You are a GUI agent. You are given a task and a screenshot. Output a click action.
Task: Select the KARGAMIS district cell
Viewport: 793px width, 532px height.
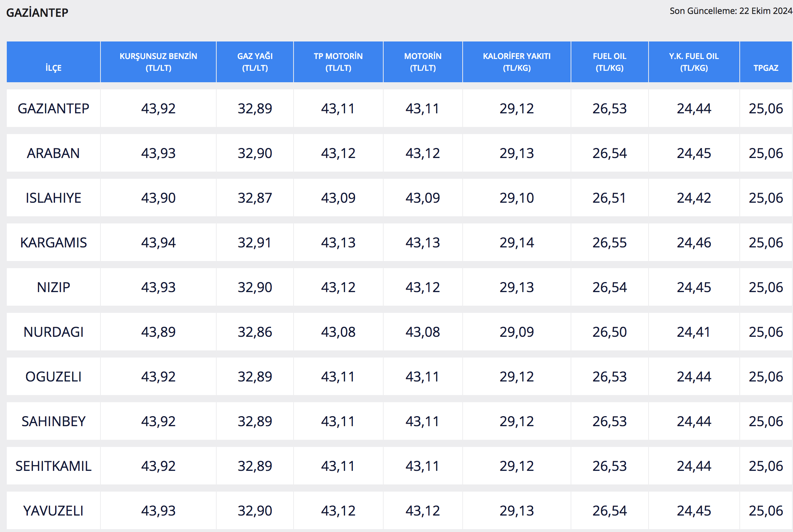coord(53,242)
